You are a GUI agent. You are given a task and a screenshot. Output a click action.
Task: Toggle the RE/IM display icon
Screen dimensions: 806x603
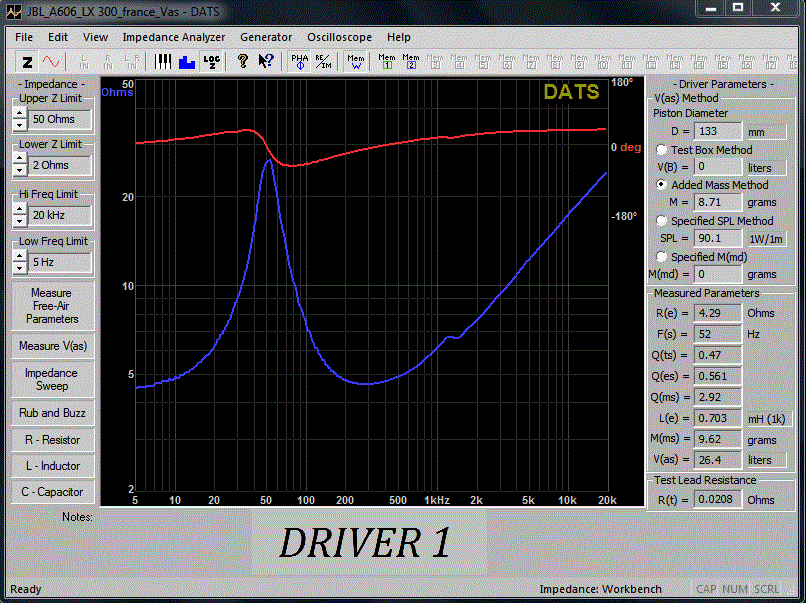[323, 62]
